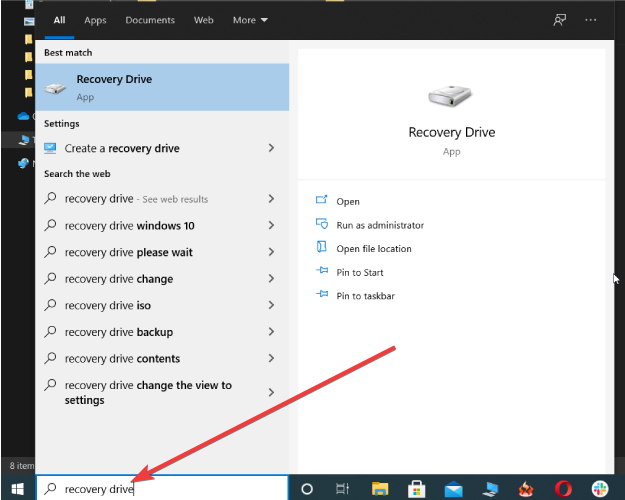Open Task View from the taskbar

click(342, 488)
